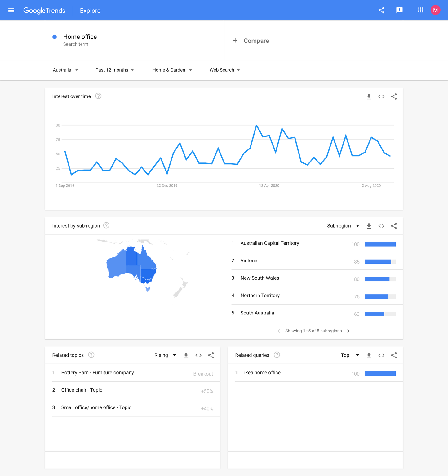The image size is (448, 476).
Task: Embed the Interest over time chart
Action: tap(381, 96)
